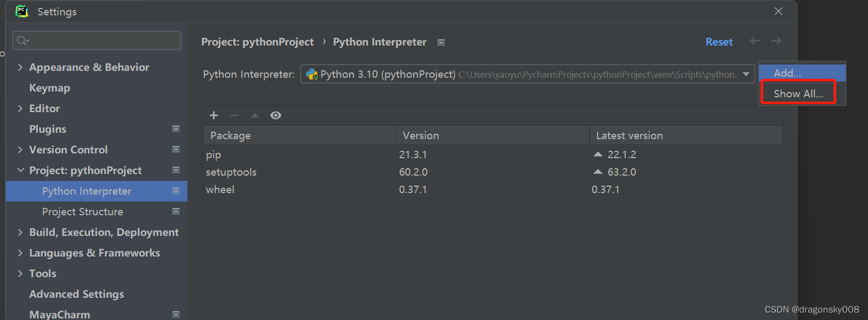The image size is (868, 320).
Task: Click the setuptools upgrade-available arrow icon
Action: point(598,172)
